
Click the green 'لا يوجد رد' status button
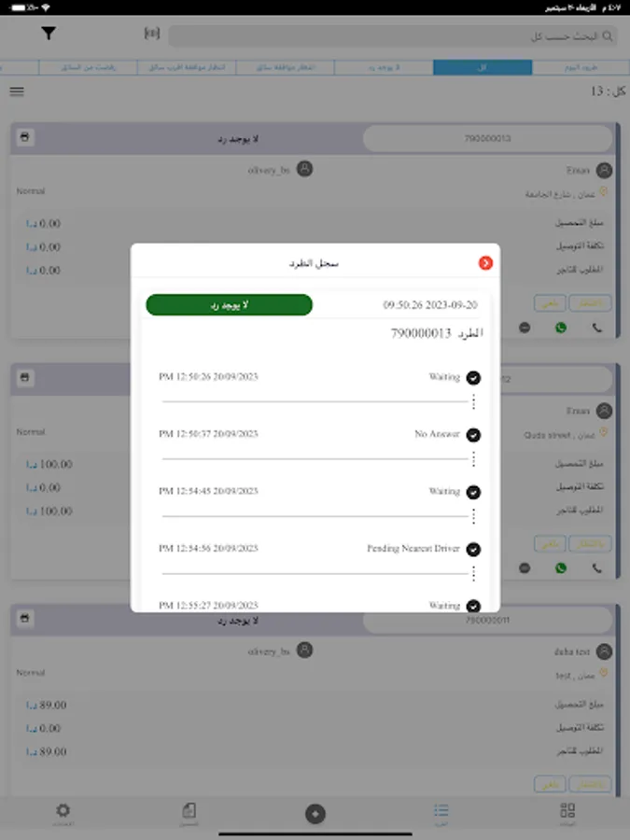pyautogui.click(x=230, y=305)
